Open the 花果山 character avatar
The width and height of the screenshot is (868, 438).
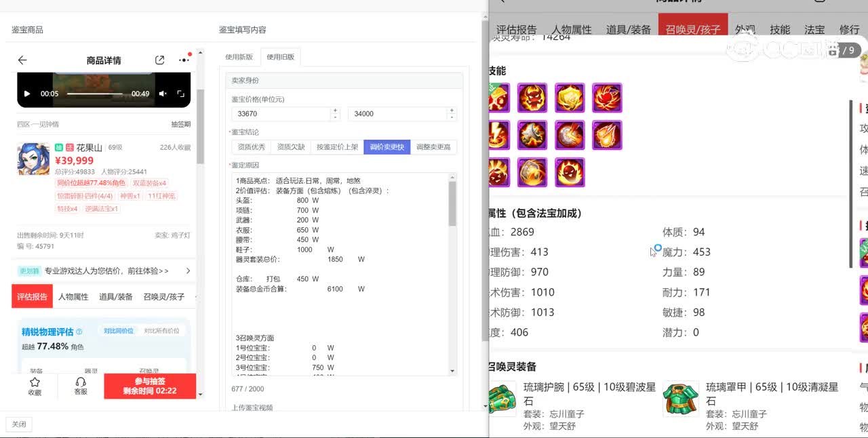[x=33, y=159]
